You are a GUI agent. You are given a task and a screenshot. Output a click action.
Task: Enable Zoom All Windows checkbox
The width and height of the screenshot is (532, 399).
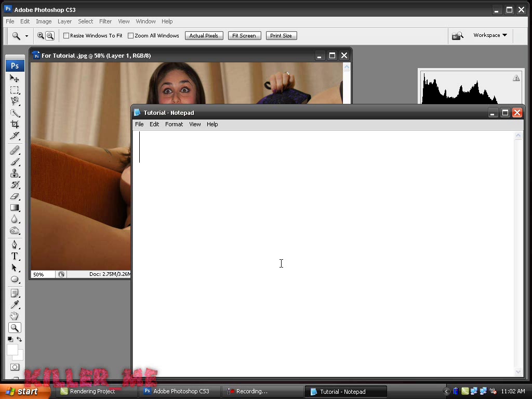point(130,36)
